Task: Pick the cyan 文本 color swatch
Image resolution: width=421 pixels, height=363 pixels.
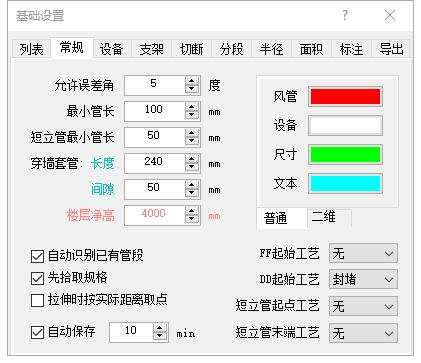Action: (345, 184)
